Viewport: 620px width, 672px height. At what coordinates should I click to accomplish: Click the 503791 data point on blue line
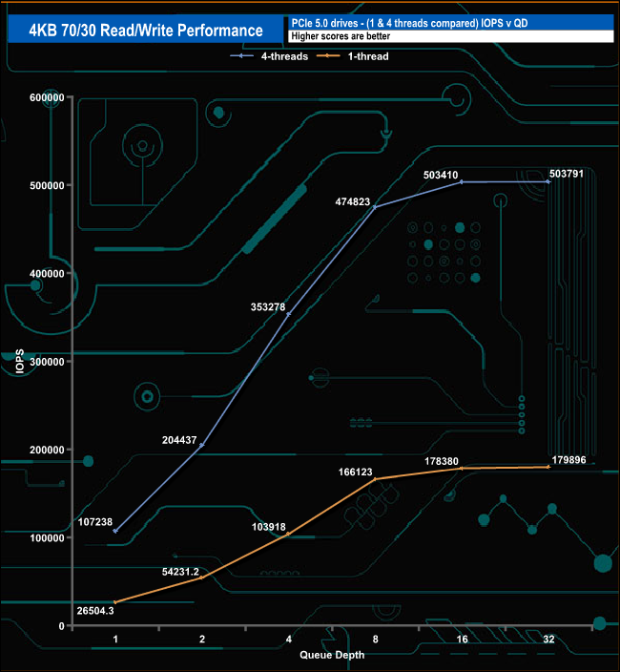(548, 181)
